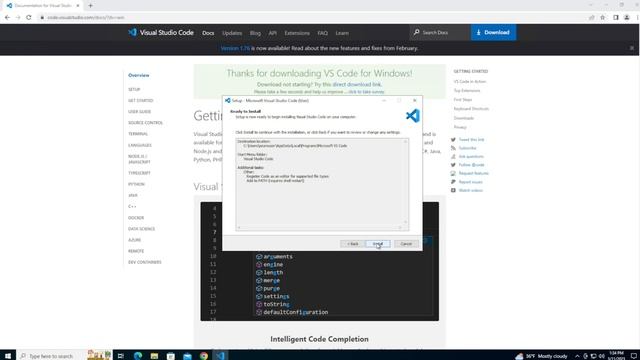
Task: Expand DATA SCIENCE section in docs sidebar
Action: pos(142,229)
